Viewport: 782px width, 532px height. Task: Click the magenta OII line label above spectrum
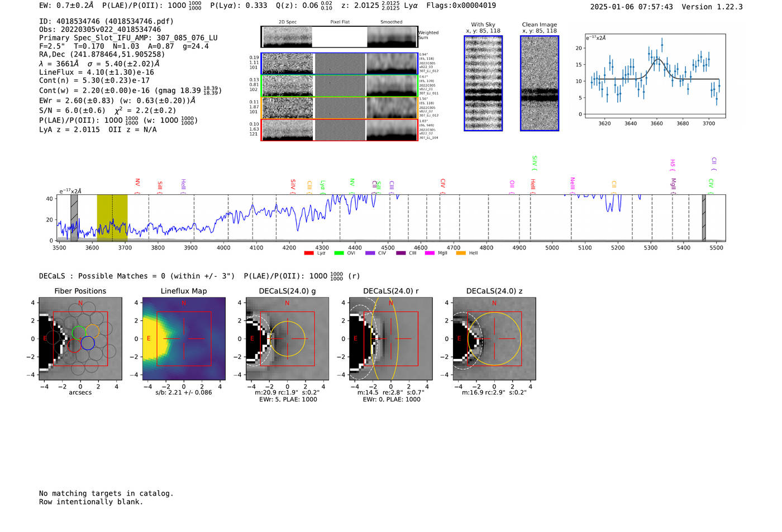pos(512,187)
